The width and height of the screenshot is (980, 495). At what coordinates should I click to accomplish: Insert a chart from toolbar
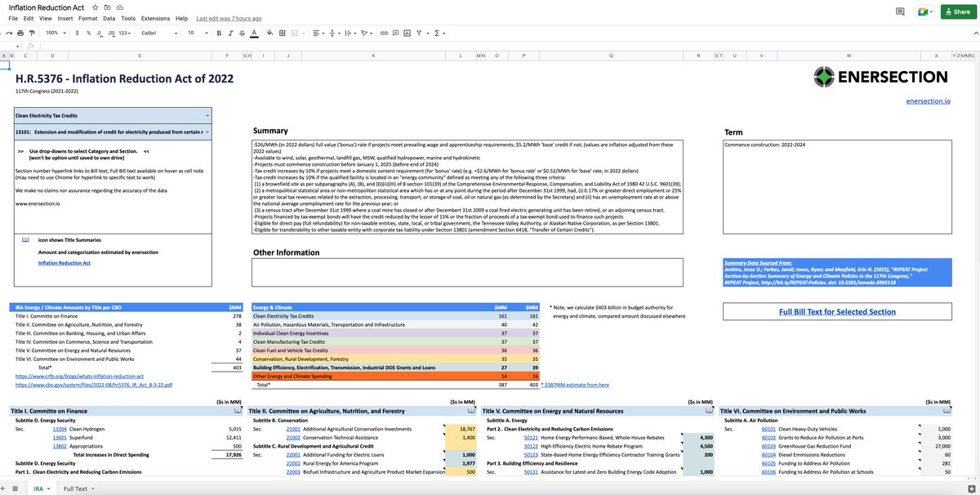pos(407,33)
